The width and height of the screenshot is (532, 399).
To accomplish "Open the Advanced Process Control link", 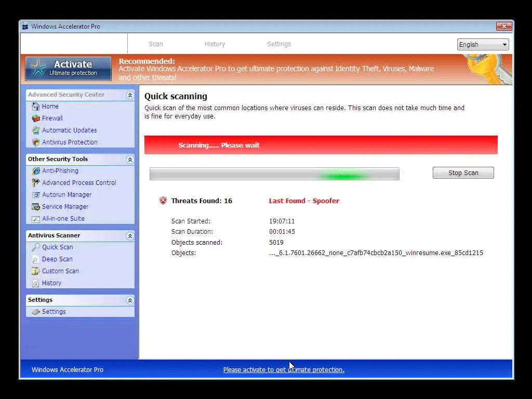I will tap(79, 183).
